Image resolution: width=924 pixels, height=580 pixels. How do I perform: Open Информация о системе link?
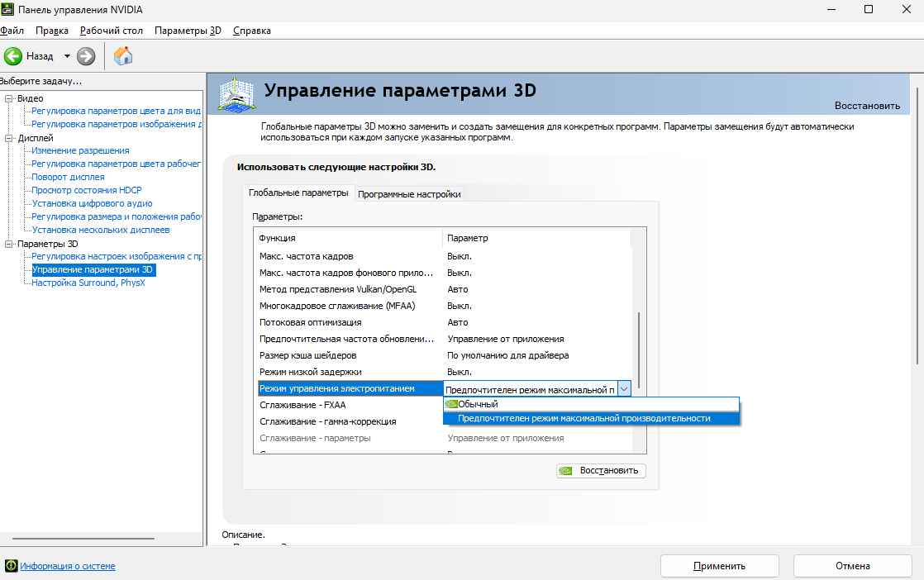click(68, 566)
